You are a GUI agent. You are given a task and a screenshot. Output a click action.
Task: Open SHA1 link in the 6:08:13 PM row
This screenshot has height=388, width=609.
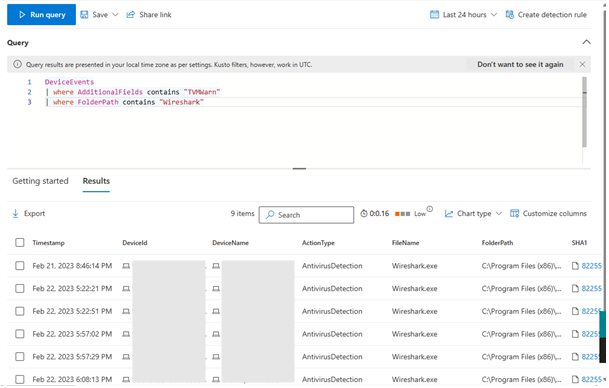592,379
